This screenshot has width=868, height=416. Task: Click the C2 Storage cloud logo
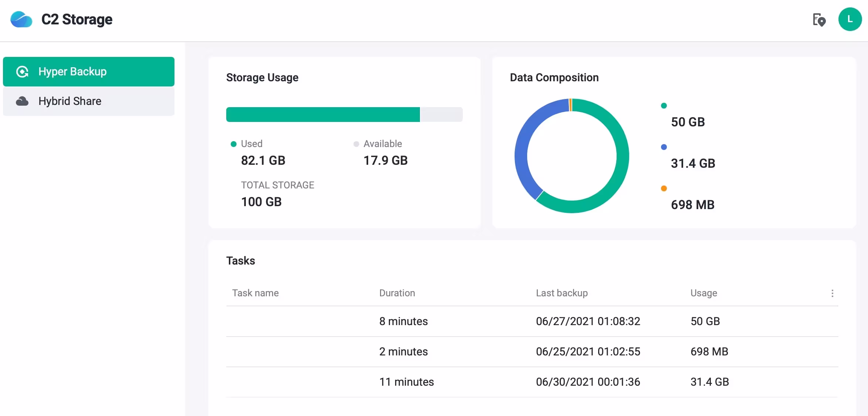pyautogui.click(x=21, y=19)
